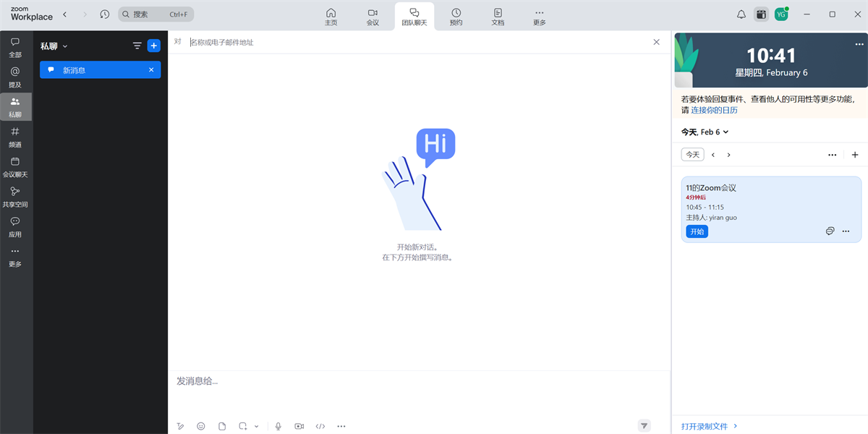Click the microphone icon to record audio
868x434 pixels.
pyautogui.click(x=278, y=426)
